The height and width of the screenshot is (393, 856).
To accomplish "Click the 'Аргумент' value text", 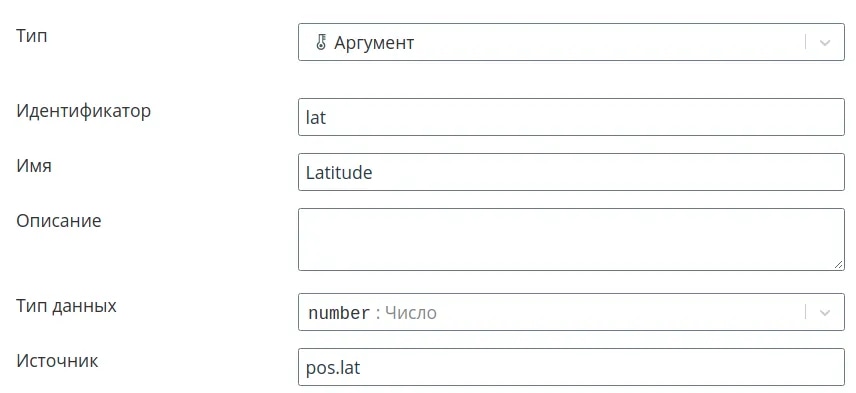I will point(374,43).
